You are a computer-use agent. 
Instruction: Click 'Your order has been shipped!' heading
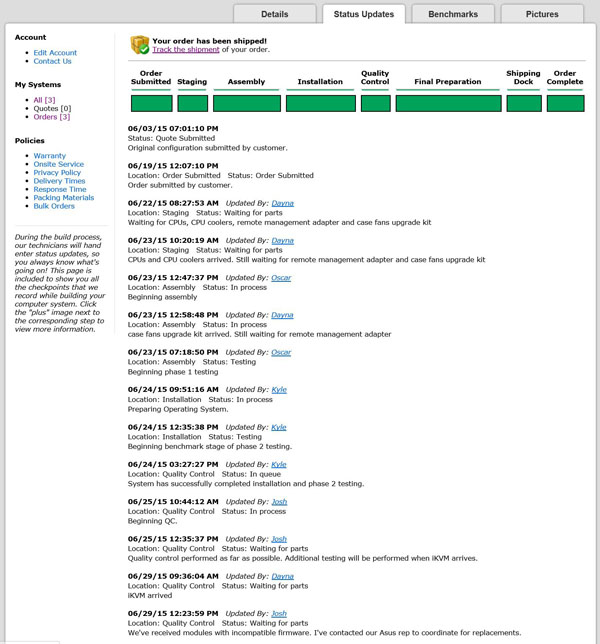coord(209,41)
